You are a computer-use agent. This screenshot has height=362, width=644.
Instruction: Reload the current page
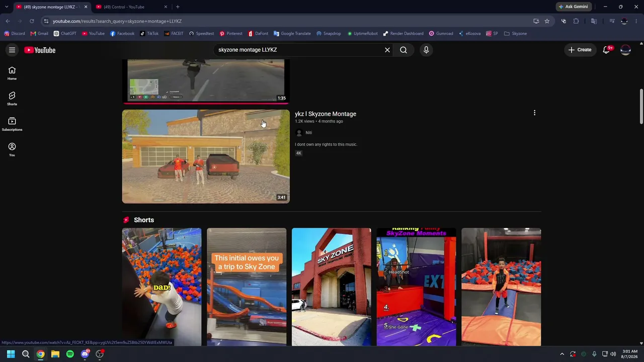pos(32,21)
